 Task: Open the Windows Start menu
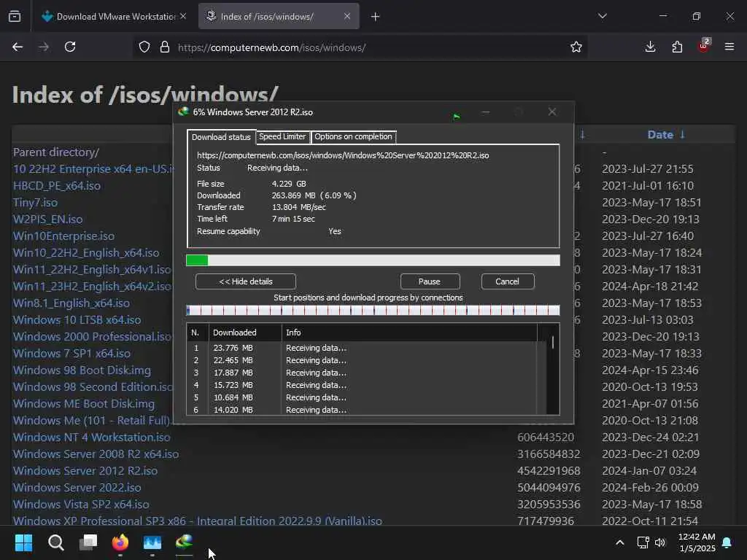[x=23, y=542]
